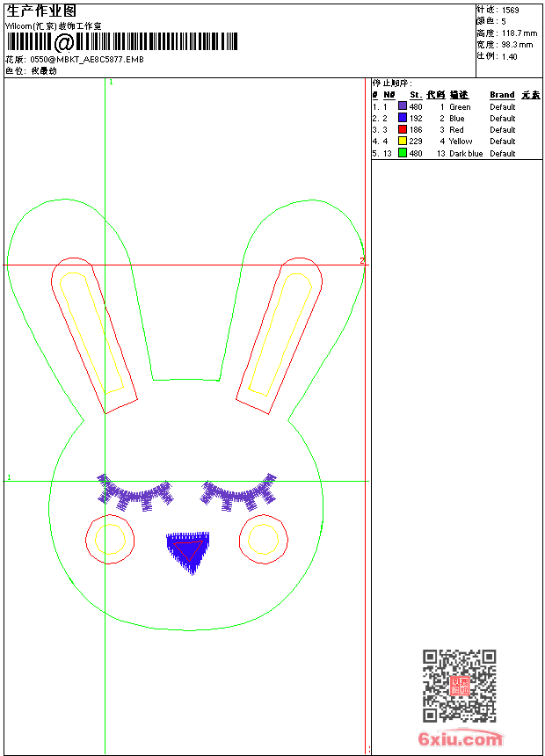This screenshot has height=756, width=545.
Task: Click the "Blue" color description
Action: pos(457,118)
